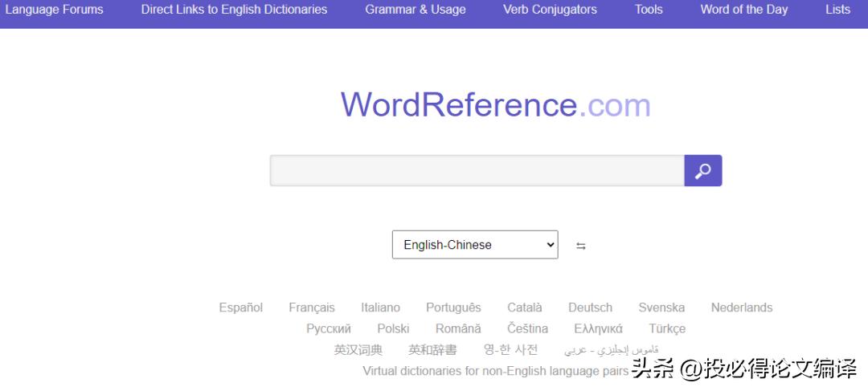Viewport: 868px width, 391px height.
Task: Click into the word search field
Action: pos(477,170)
